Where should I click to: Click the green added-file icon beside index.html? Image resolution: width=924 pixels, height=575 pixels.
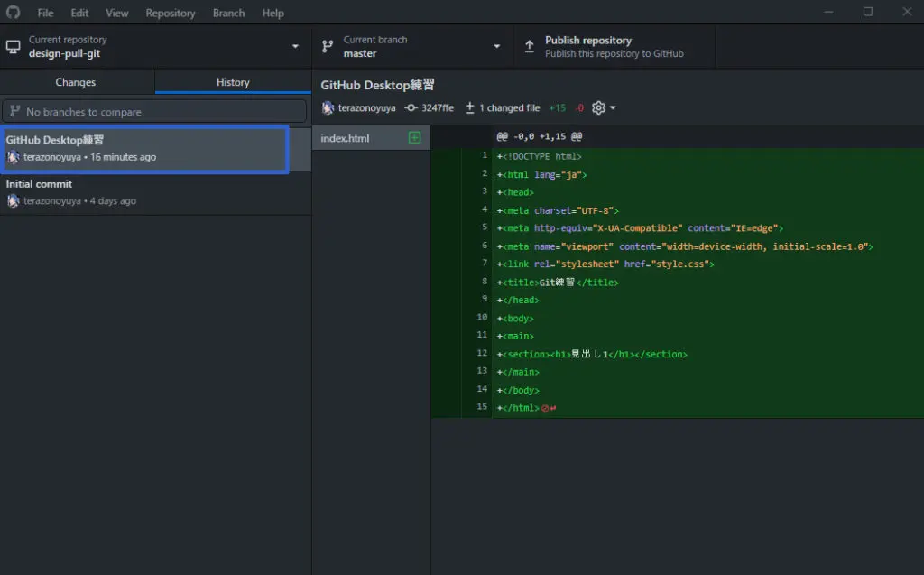[415, 138]
